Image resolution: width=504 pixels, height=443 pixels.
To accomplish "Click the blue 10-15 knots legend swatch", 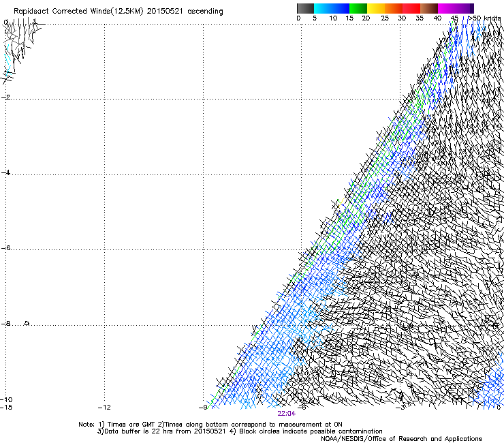I will point(341,8).
